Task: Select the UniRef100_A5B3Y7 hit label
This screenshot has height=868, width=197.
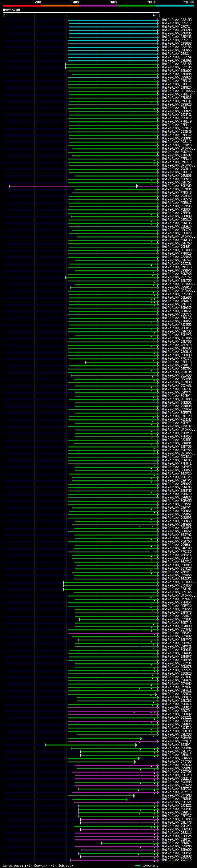Action: (x=177, y=633)
